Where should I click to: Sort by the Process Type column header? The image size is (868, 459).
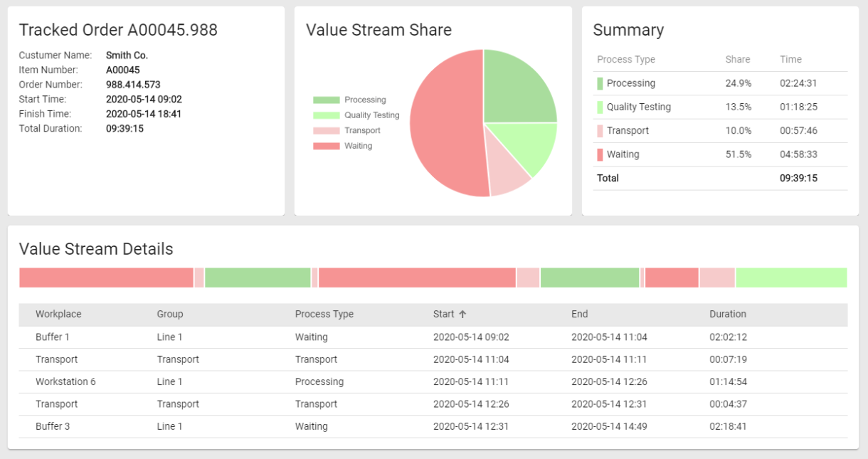324,315
